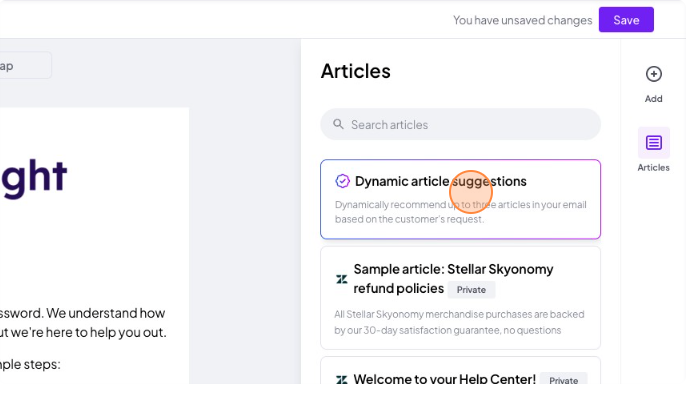Click the verified badge icon on Dynamic article suggestions
Image resolution: width=687 pixels, height=393 pixels.
pos(342,181)
